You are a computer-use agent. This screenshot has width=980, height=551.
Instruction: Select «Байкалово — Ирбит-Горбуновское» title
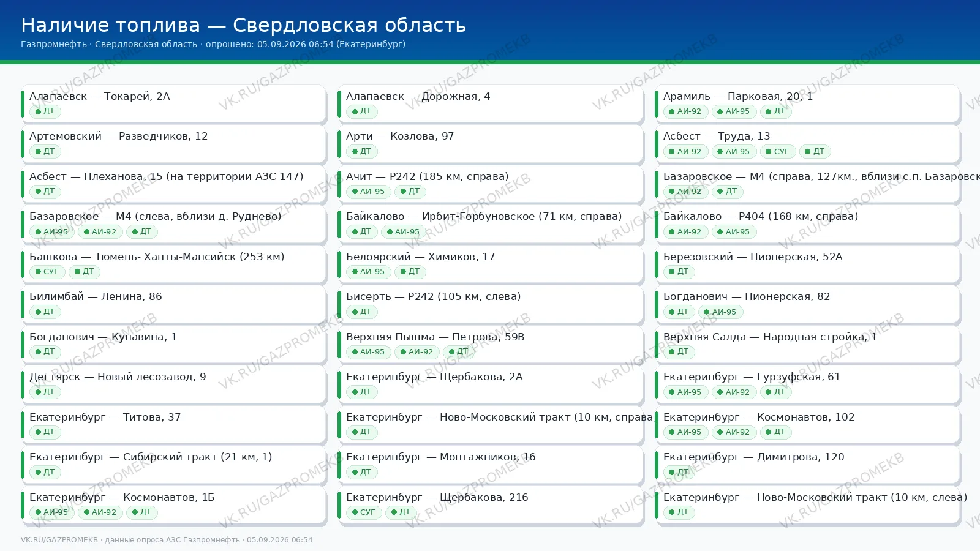coord(484,216)
